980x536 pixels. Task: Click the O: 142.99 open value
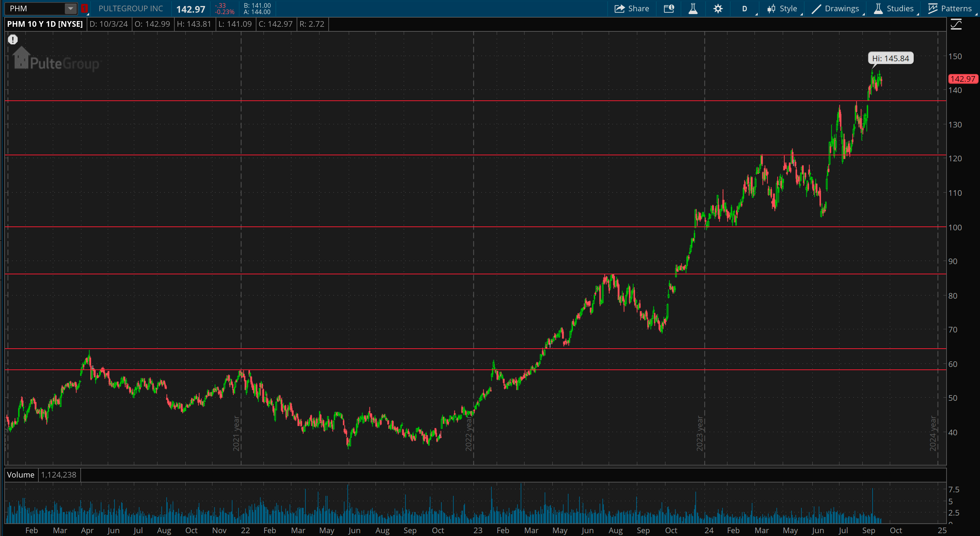(152, 24)
